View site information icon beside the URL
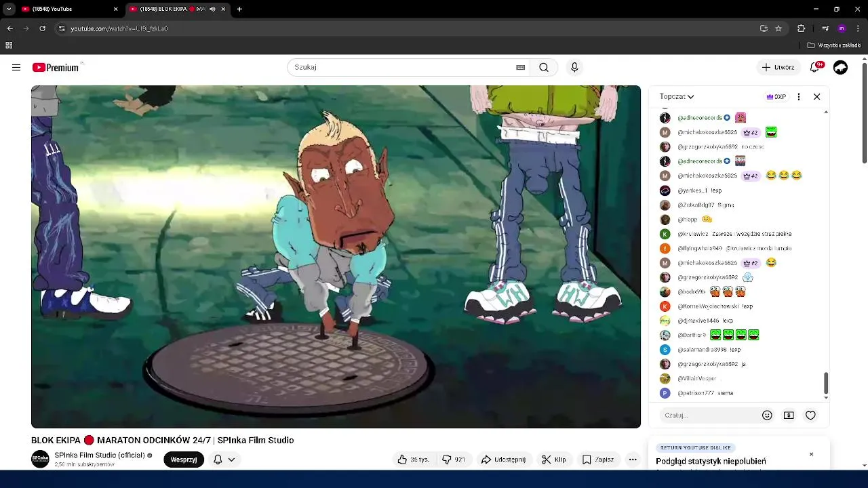The image size is (868, 488). click(x=62, y=28)
